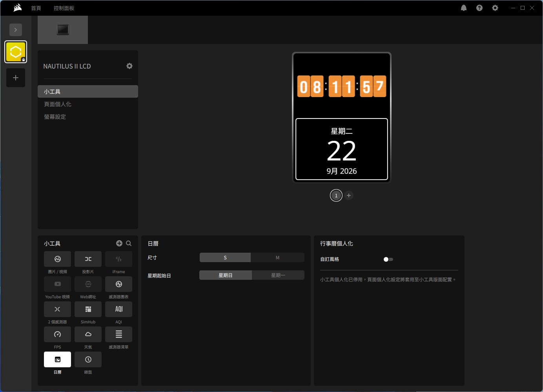Set calendar size to M

(277, 257)
